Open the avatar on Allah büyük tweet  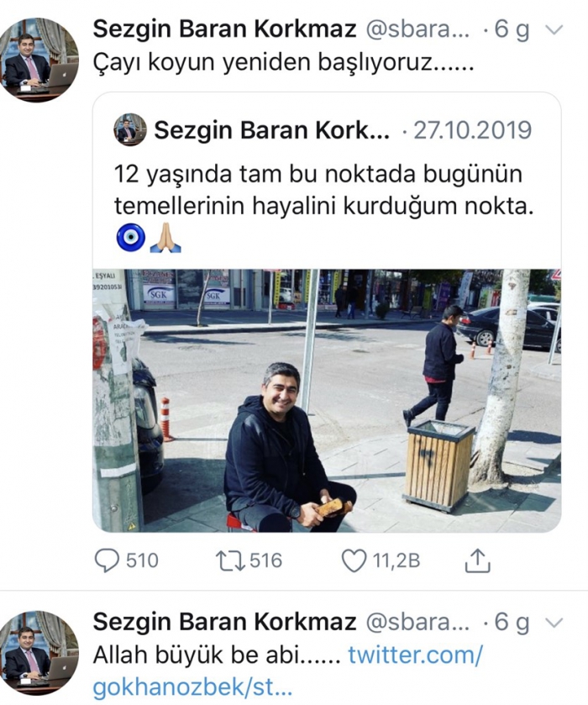[x=39, y=652]
